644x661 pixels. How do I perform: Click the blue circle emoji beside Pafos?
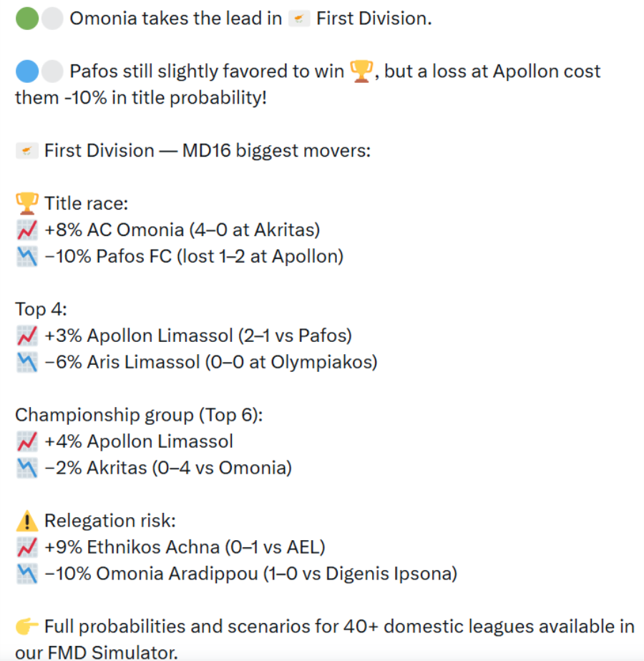(26, 72)
